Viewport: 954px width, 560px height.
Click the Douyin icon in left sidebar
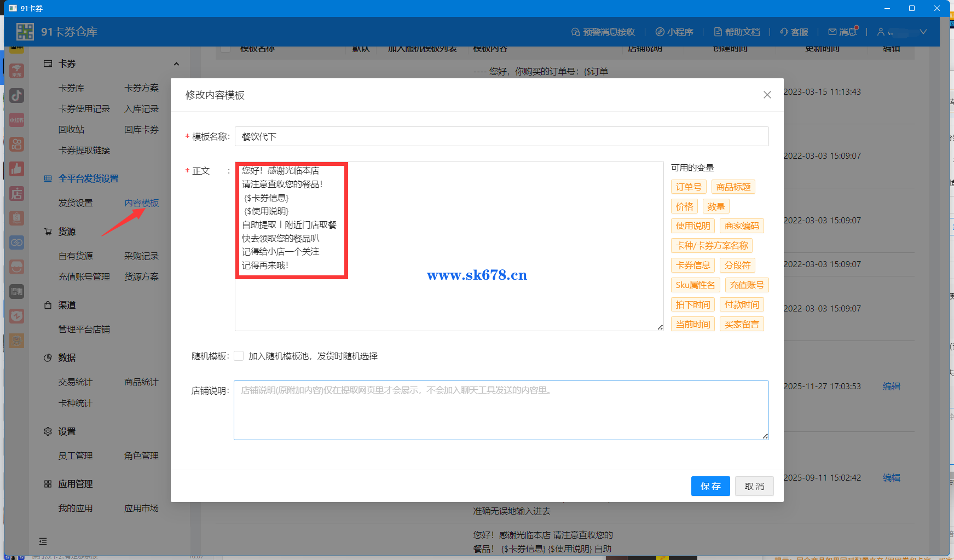pos(16,95)
